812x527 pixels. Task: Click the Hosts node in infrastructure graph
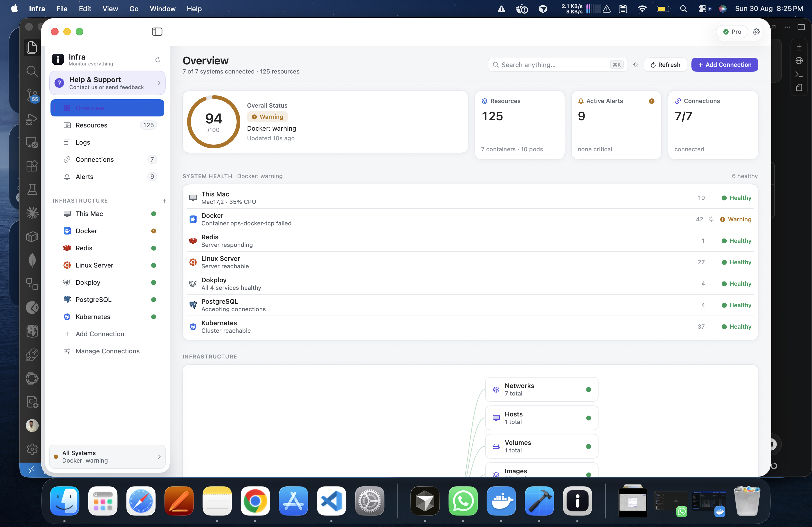[x=541, y=418]
